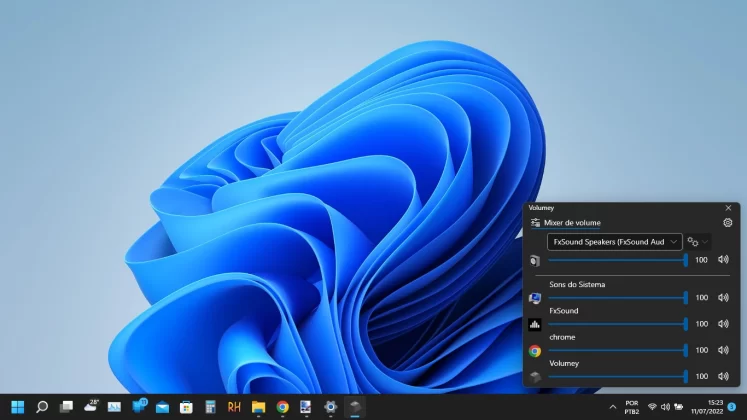This screenshot has height=420, width=747.
Task: Open the resource monitor graph taskbar app
Action: pyautogui.click(x=114, y=407)
